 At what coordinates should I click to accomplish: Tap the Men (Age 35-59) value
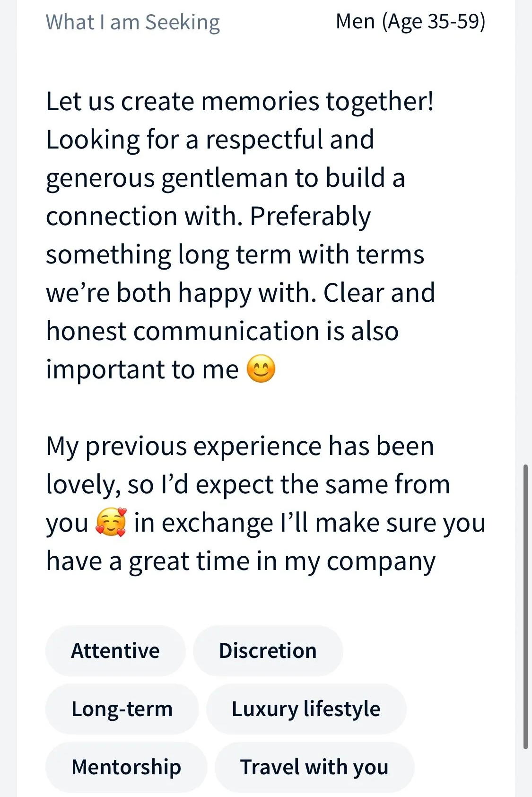tap(410, 22)
